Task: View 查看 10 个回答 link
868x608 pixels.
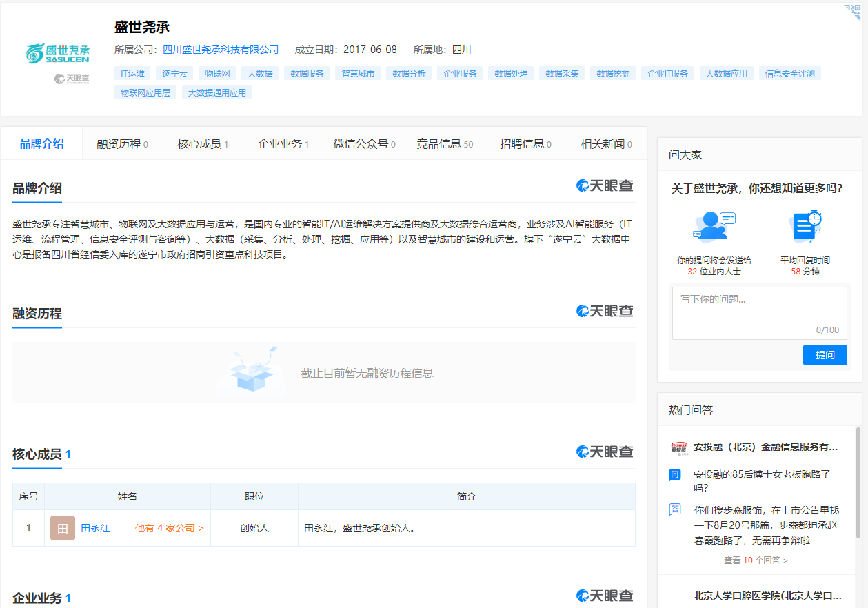Action: [756, 560]
